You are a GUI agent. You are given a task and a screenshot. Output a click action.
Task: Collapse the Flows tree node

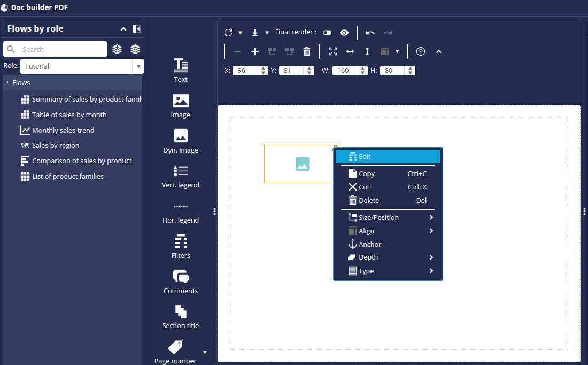click(7, 83)
